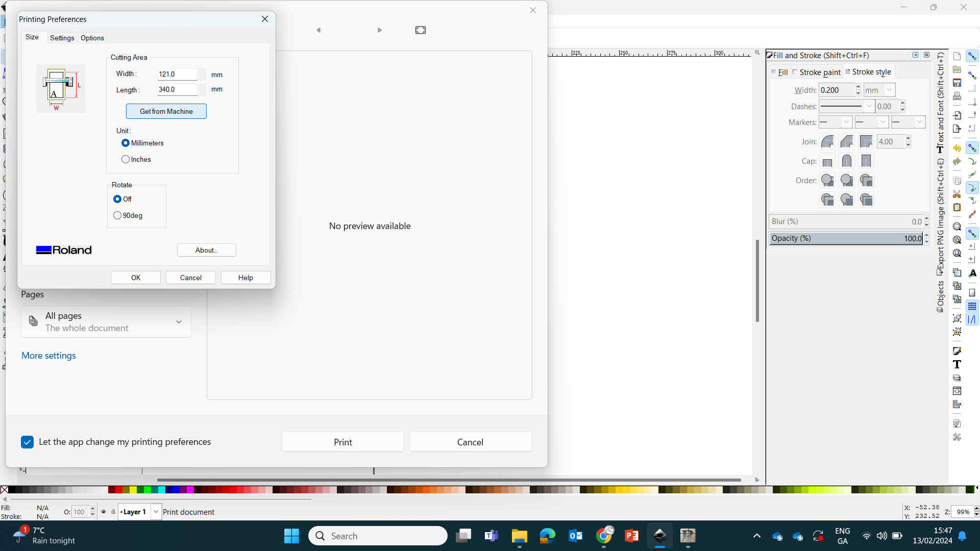
Task: Select the round cap icon
Action: (x=847, y=161)
